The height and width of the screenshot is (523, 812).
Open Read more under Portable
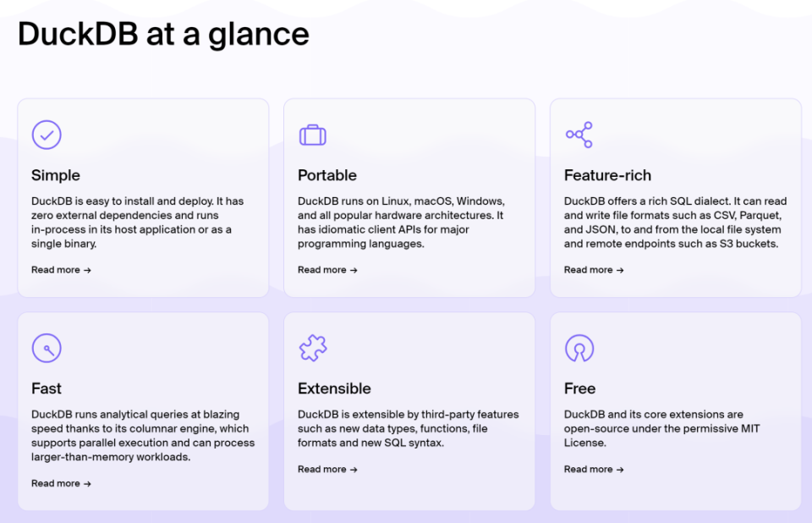(327, 270)
